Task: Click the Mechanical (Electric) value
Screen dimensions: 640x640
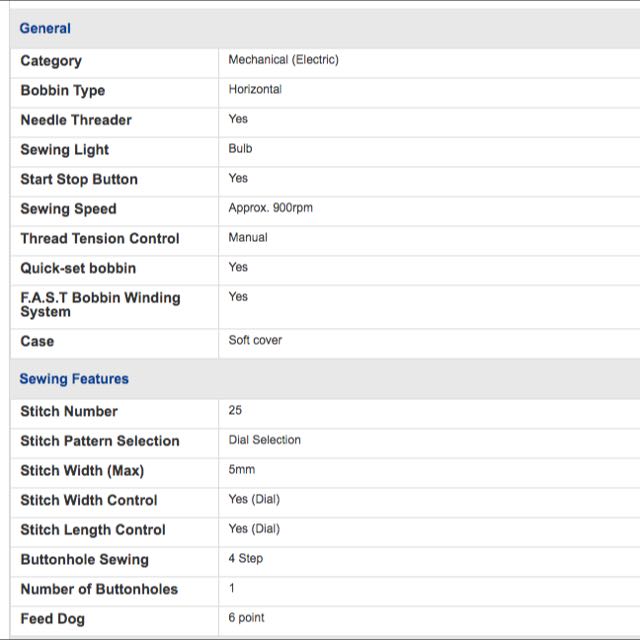Action: 283,60
